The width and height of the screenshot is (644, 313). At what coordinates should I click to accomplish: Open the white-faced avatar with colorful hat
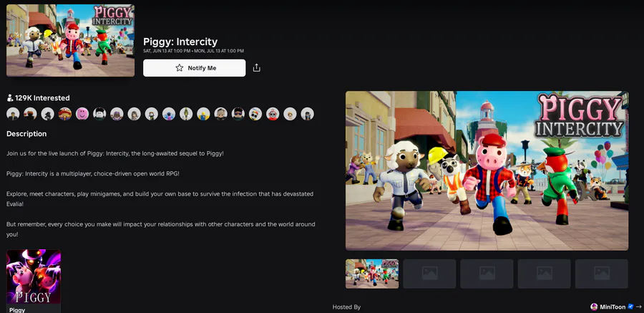coord(255,113)
